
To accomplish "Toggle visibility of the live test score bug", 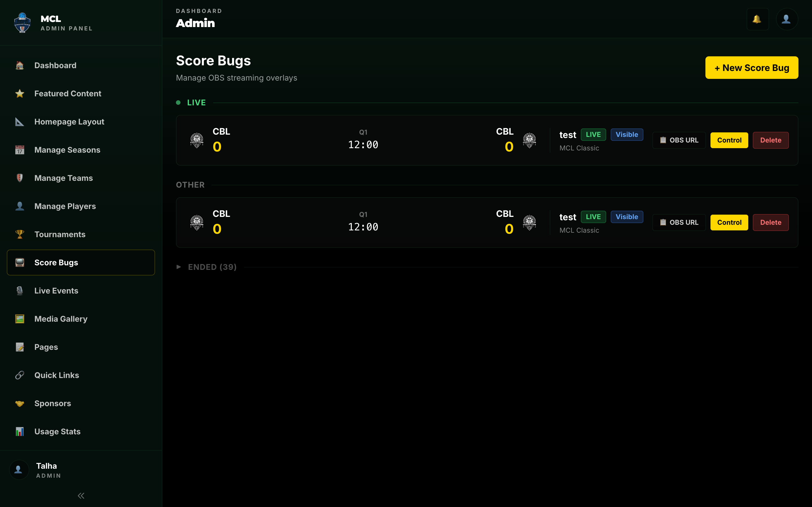I will [626, 134].
